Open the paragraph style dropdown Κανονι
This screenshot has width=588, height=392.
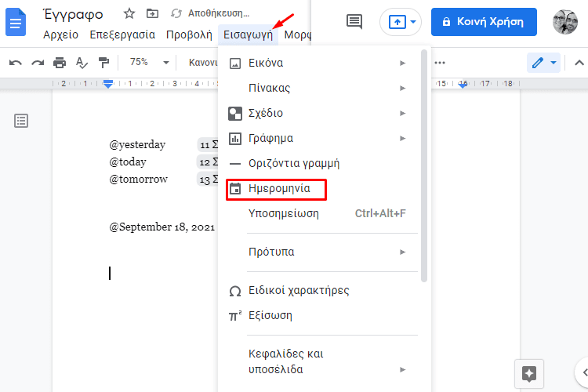click(x=203, y=62)
